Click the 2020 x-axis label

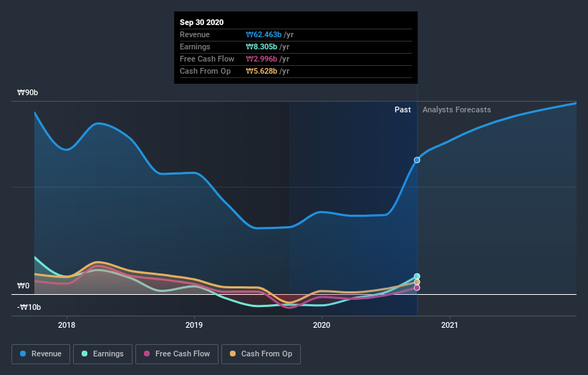point(322,325)
